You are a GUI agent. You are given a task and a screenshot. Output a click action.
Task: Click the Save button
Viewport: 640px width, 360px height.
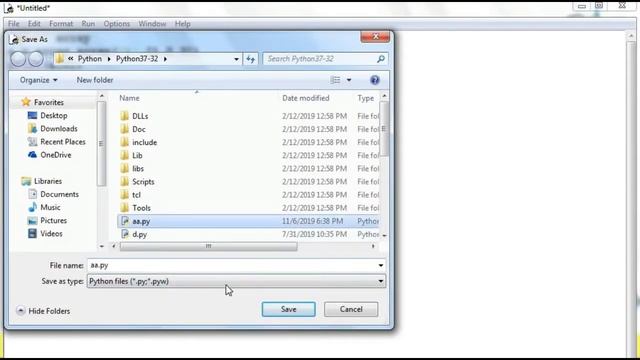[289, 309]
